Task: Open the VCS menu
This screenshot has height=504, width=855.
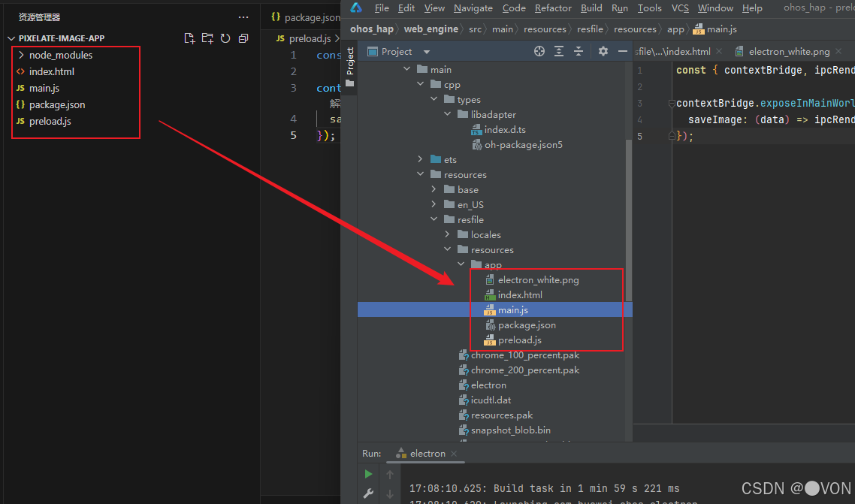Action: pos(680,8)
